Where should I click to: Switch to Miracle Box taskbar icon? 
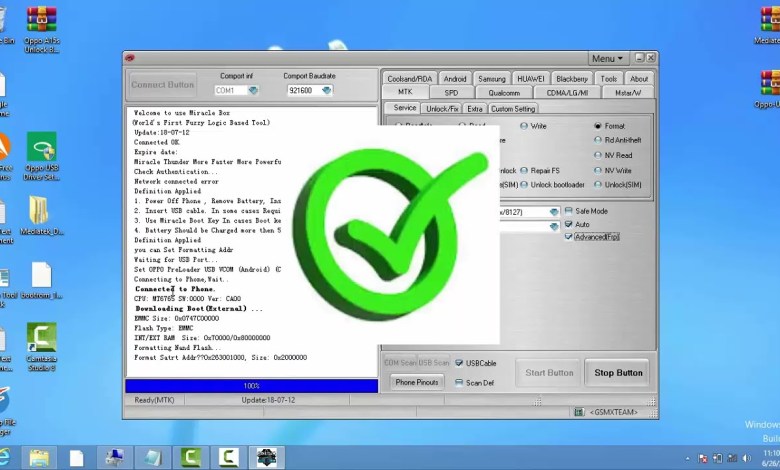click(266, 458)
